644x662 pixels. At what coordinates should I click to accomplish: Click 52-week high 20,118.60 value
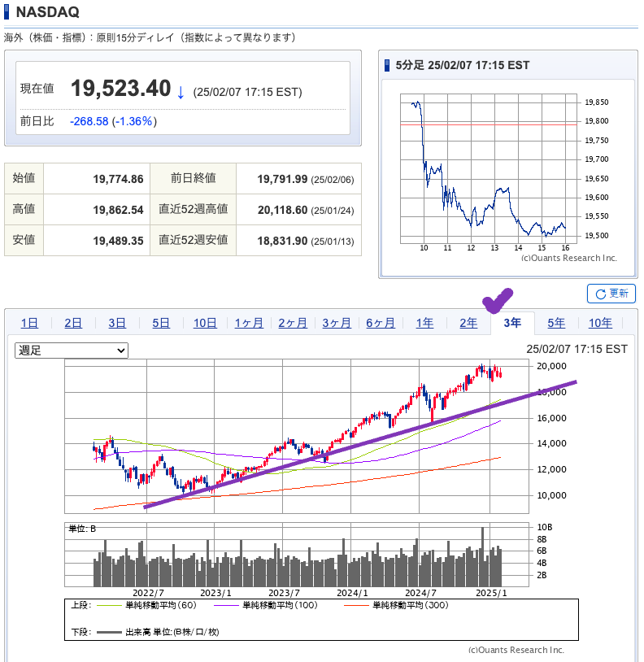click(282, 210)
